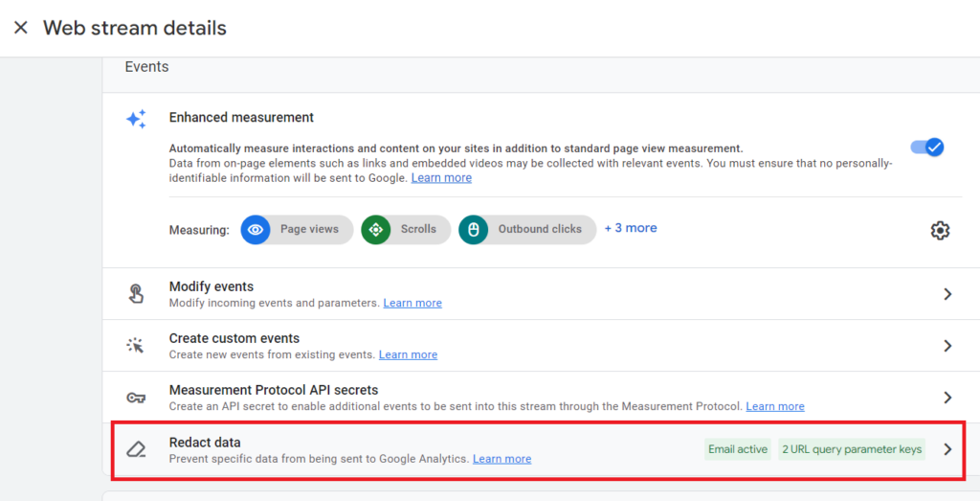Open Learn more link under Enhanced measurement
The height and width of the screenshot is (501, 980).
point(441,178)
